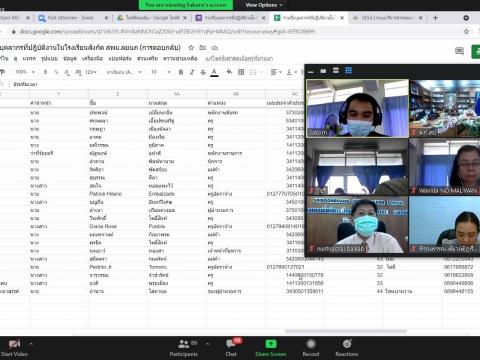Image resolution: width=480 pixels, height=360 pixels.
Task: Open the text color picker
Action: coord(214,72)
